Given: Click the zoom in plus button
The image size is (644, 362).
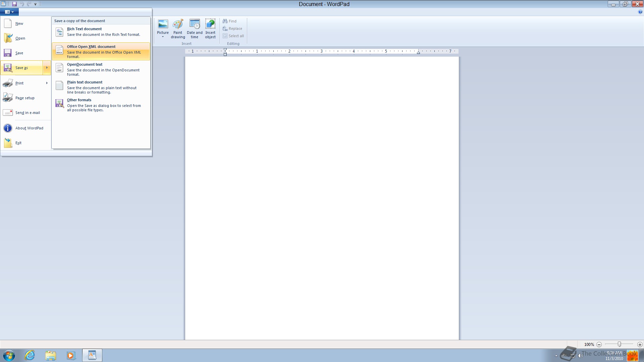Looking at the screenshot, I should pos(640,344).
